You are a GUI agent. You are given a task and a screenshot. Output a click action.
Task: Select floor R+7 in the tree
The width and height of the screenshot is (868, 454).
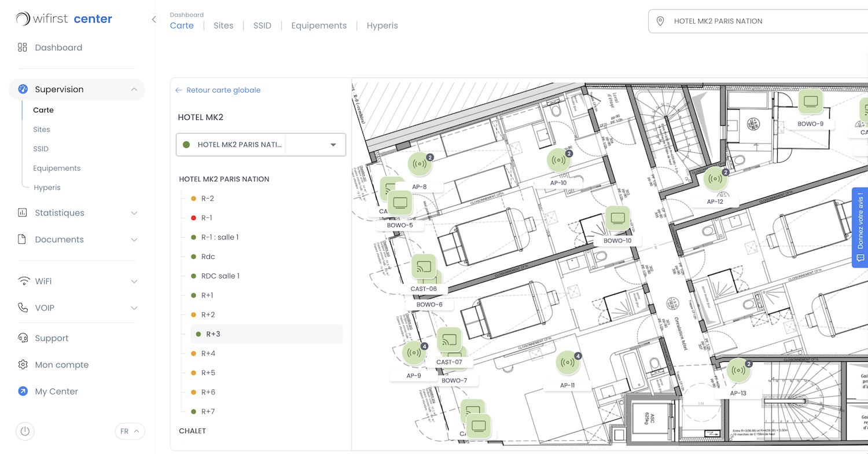point(208,411)
